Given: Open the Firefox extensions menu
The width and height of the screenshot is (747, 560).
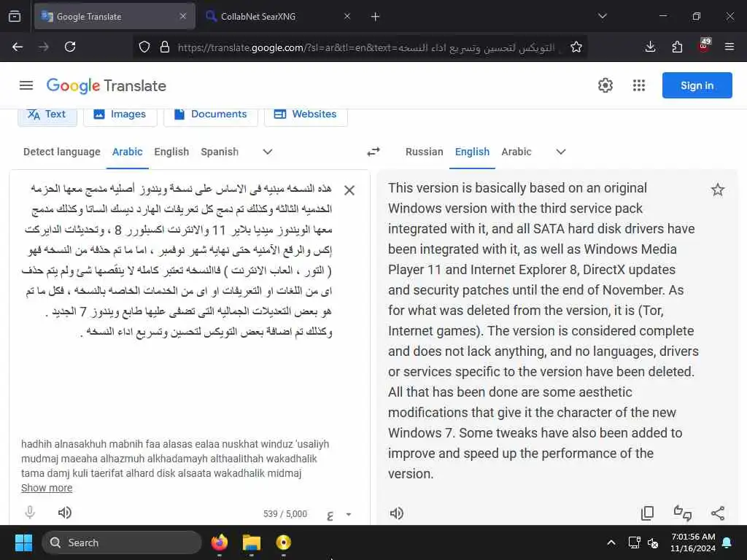Looking at the screenshot, I should point(677,47).
